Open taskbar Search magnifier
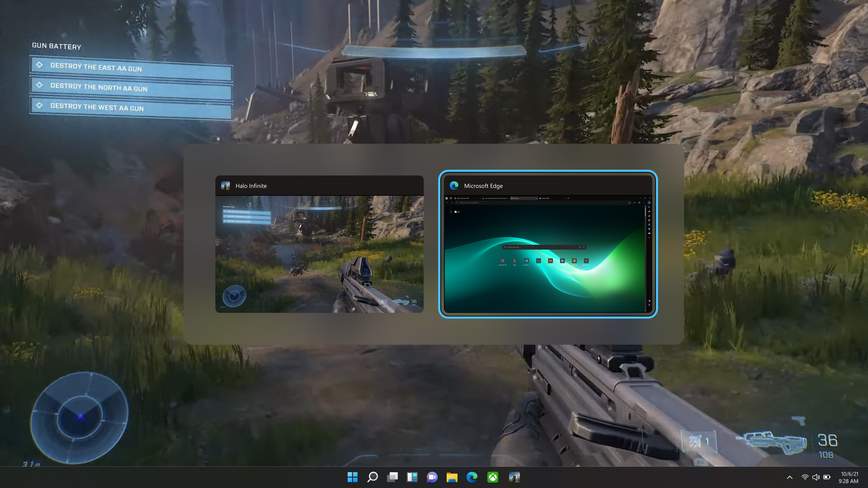This screenshot has width=868, height=488. (372, 477)
